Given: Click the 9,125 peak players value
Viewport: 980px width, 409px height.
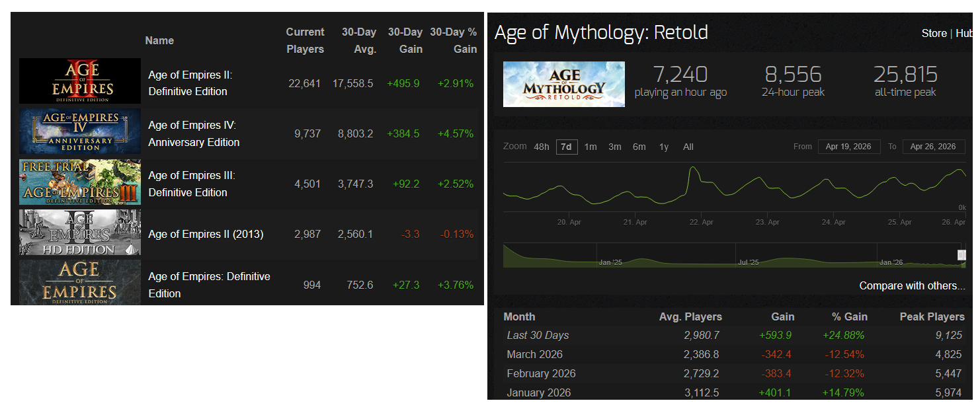Looking at the screenshot, I should (948, 335).
